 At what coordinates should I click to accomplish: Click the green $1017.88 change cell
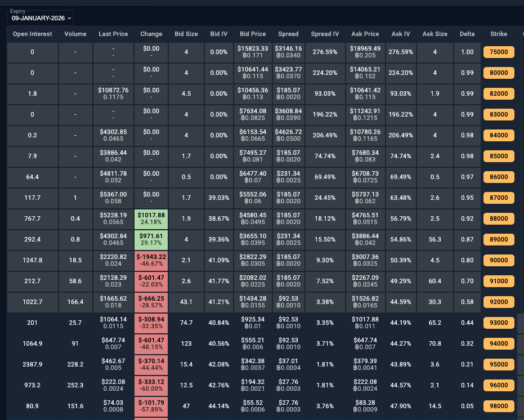(151, 218)
